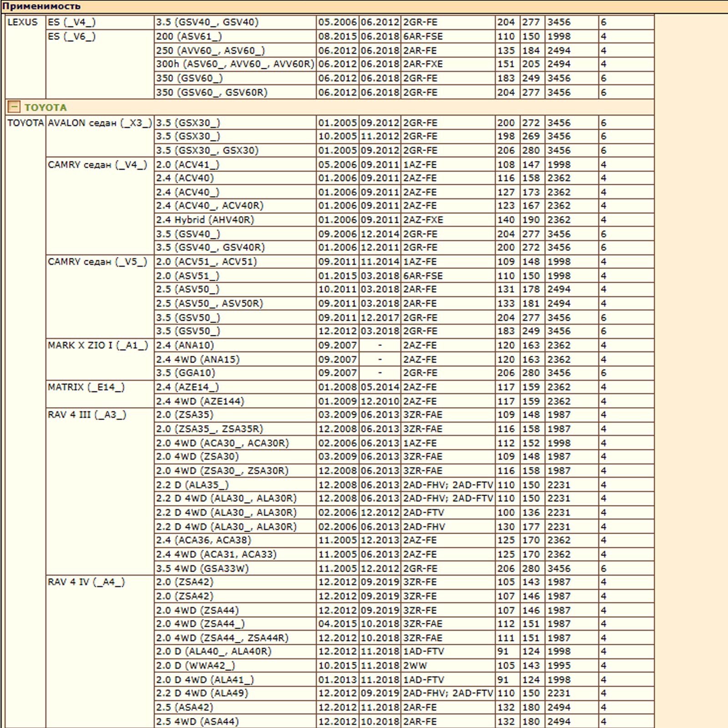Image resolution: width=728 pixels, height=728 pixels.
Task: Click the 2AZ-FXE engine code cell
Action: click(x=423, y=220)
